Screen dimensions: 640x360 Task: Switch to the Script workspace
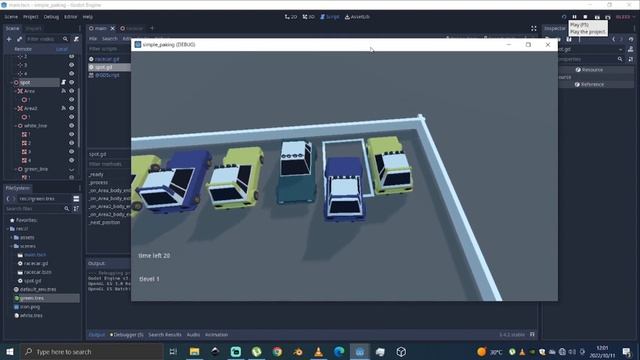point(329,17)
